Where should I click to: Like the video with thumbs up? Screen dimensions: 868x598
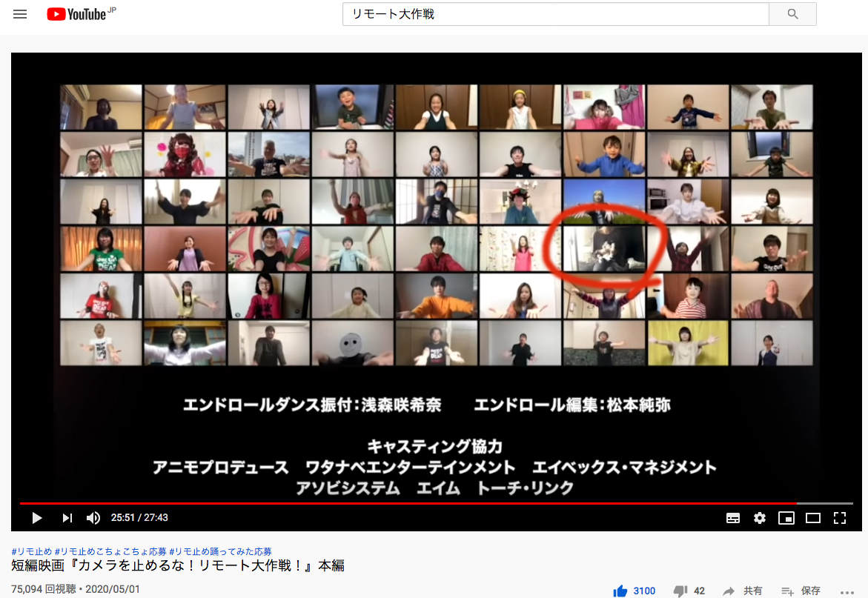(621, 591)
